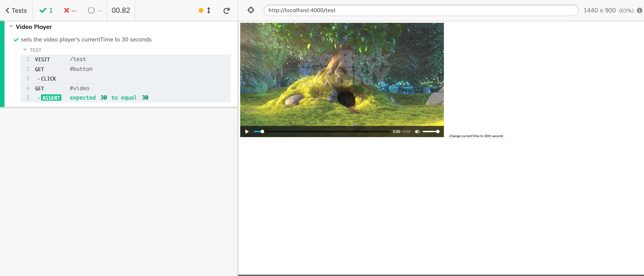Click the back chevron next to Tests

[7, 10]
